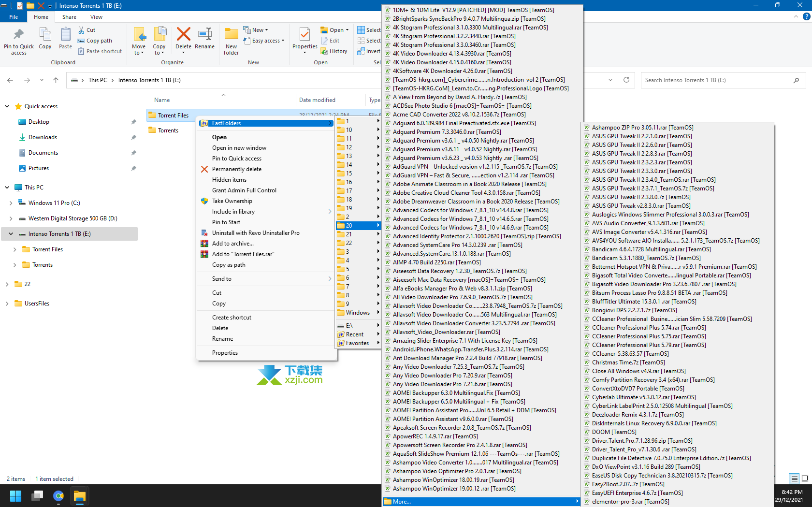Expand the Torrent Files sidebar node
This screenshot has width=812, height=507.
coord(14,249)
